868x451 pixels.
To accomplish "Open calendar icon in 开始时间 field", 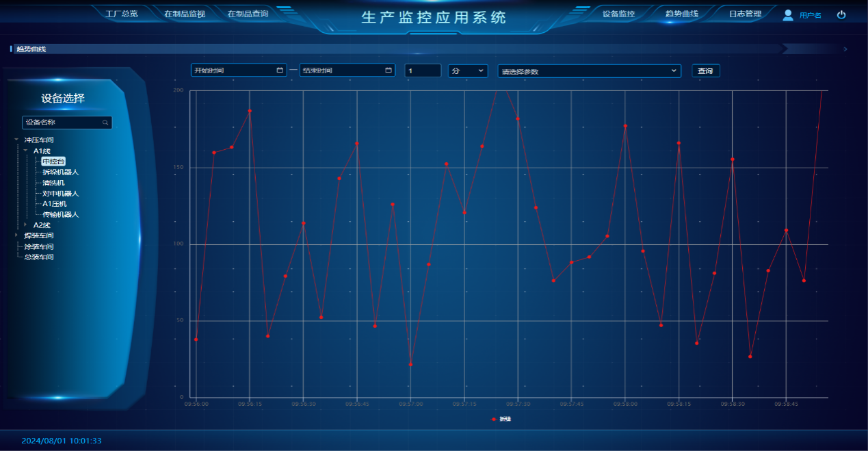I will pyautogui.click(x=280, y=70).
